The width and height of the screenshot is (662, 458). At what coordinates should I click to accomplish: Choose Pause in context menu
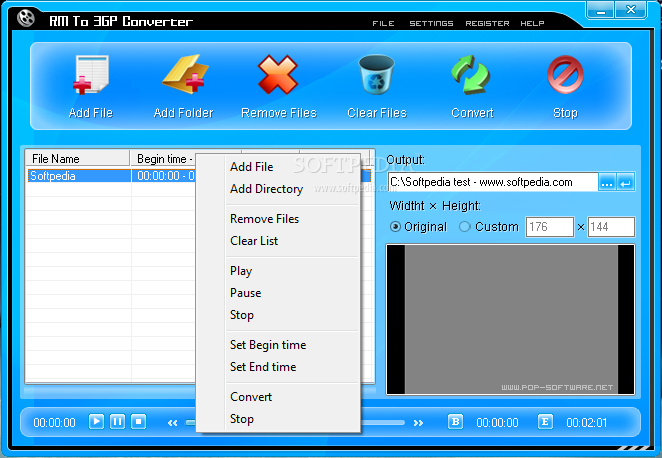(x=279, y=293)
